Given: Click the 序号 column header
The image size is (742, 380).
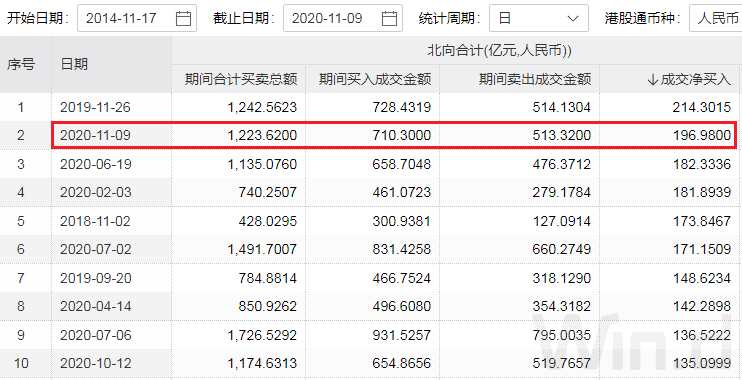Looking at the screenshot, I should (21, 64).
